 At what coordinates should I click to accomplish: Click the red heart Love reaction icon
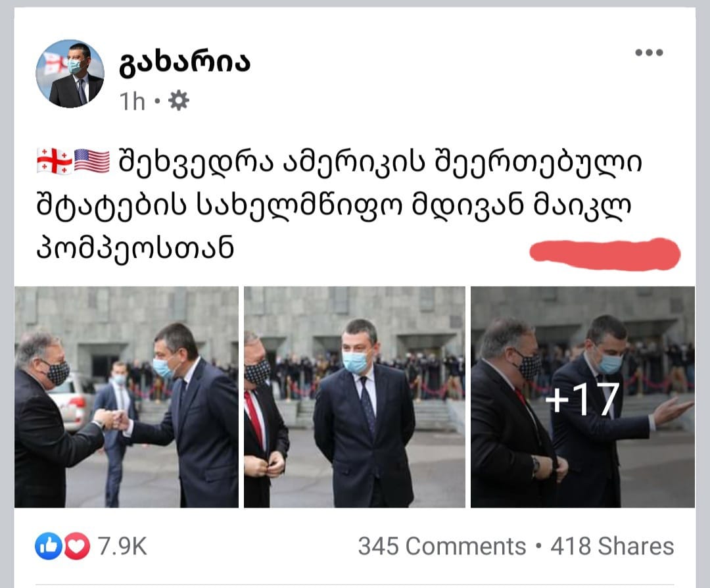click(x=76, y=546)
